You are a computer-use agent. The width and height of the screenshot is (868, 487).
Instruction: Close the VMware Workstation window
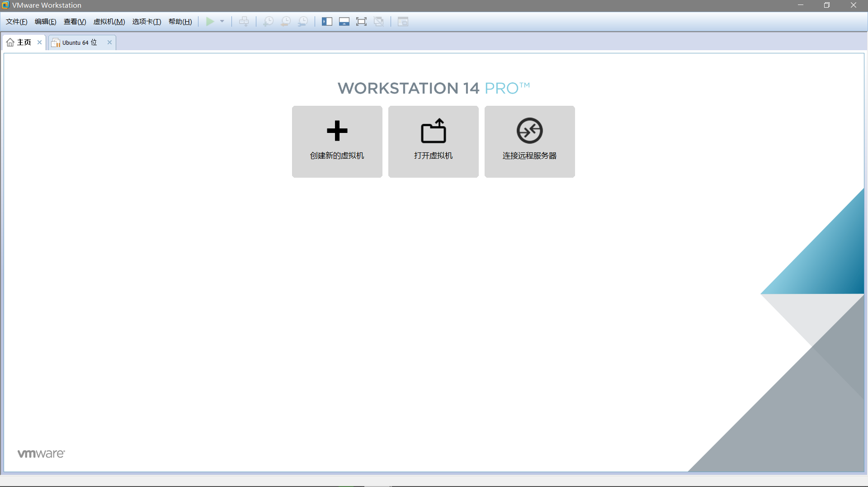click(854, 5)
